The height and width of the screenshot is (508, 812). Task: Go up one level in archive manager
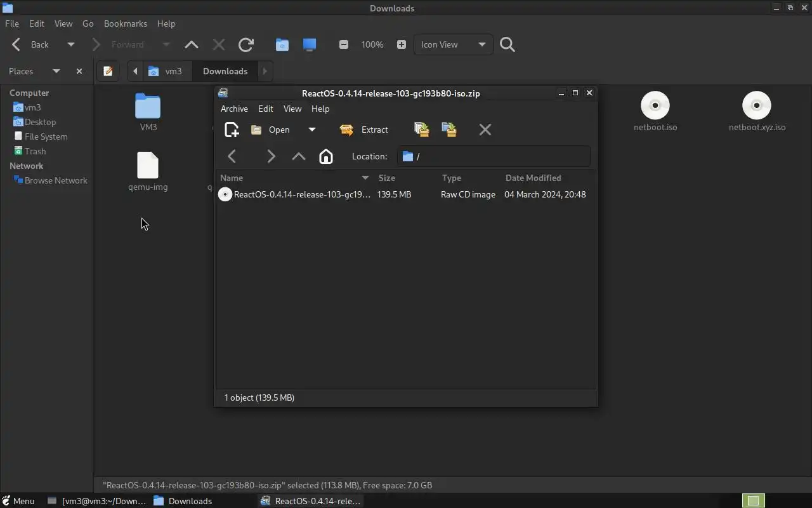pos(298,156)
